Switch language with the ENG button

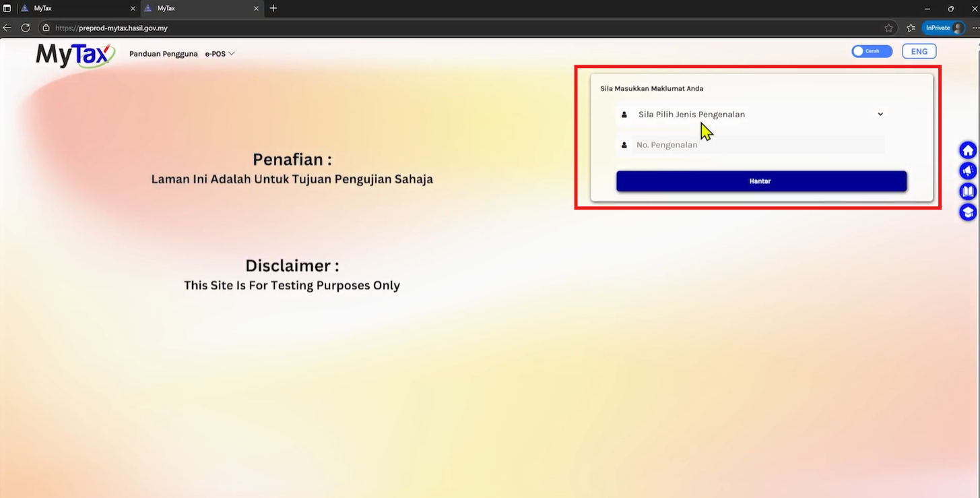coord(919,51)
